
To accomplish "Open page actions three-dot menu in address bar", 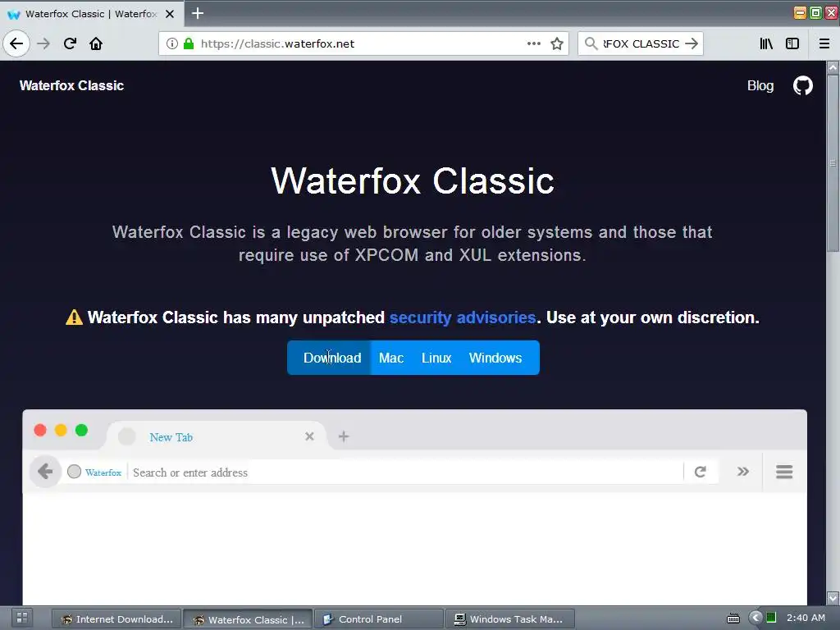I will click(533, 43).
